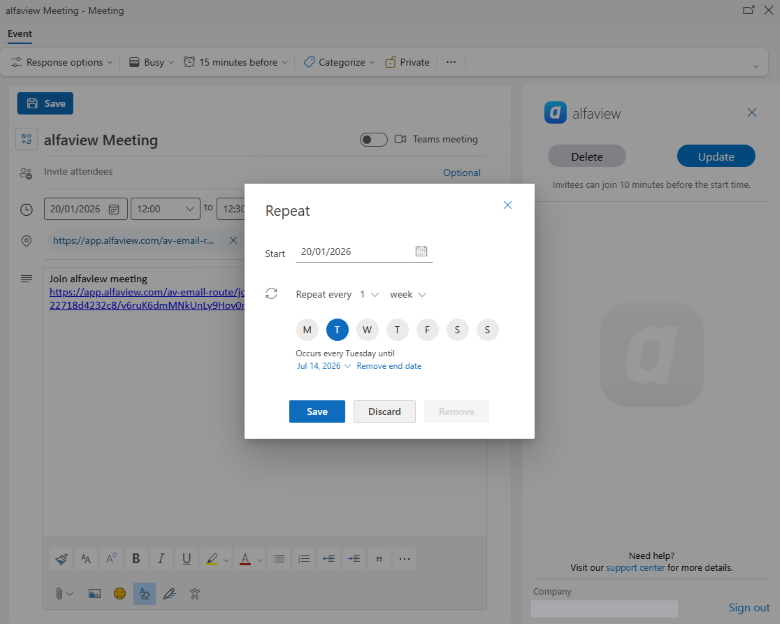This screenshot has height=624, width=780.
Task: Toggle underline formatting
Action: (x=187, y=559)
